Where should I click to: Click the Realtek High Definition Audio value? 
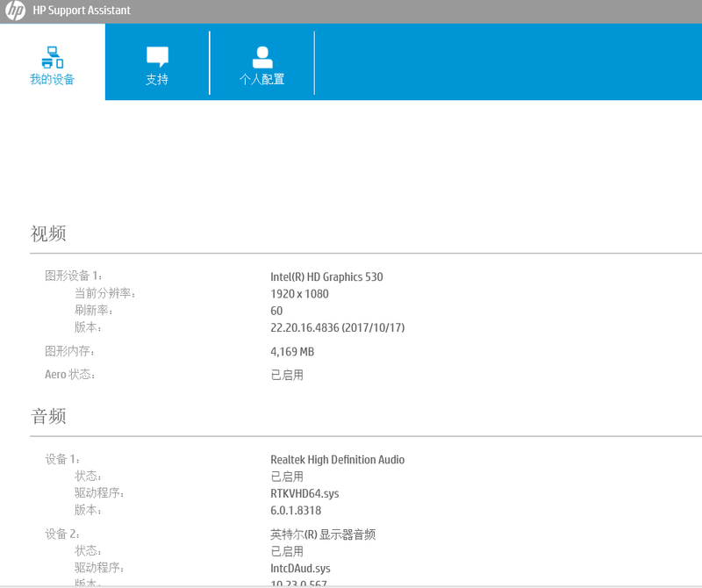[338, 460]
